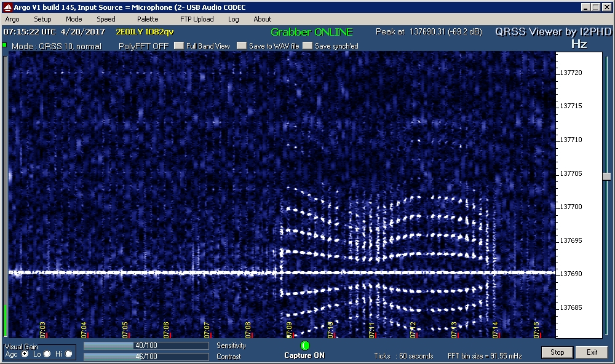
Task: Click the QRSS Viewer by I2PHD text
Action: coord(553,32)
